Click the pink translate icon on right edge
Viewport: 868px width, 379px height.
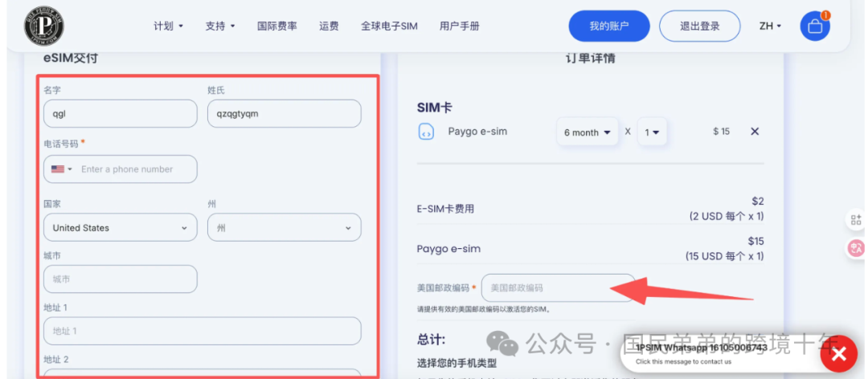857,248
